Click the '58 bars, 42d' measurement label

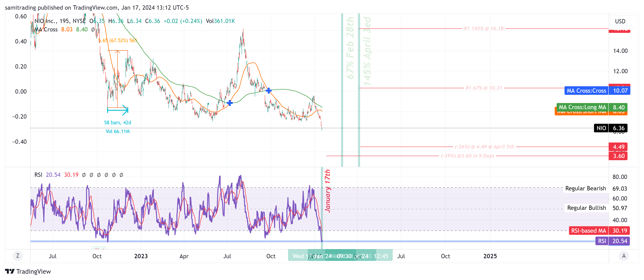click(118, 122)
